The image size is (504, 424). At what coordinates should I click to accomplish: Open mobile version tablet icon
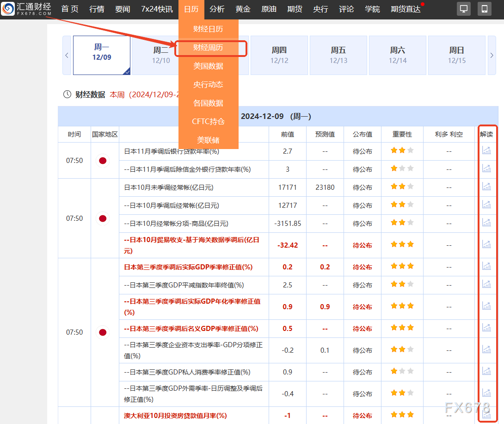point(485,9)
